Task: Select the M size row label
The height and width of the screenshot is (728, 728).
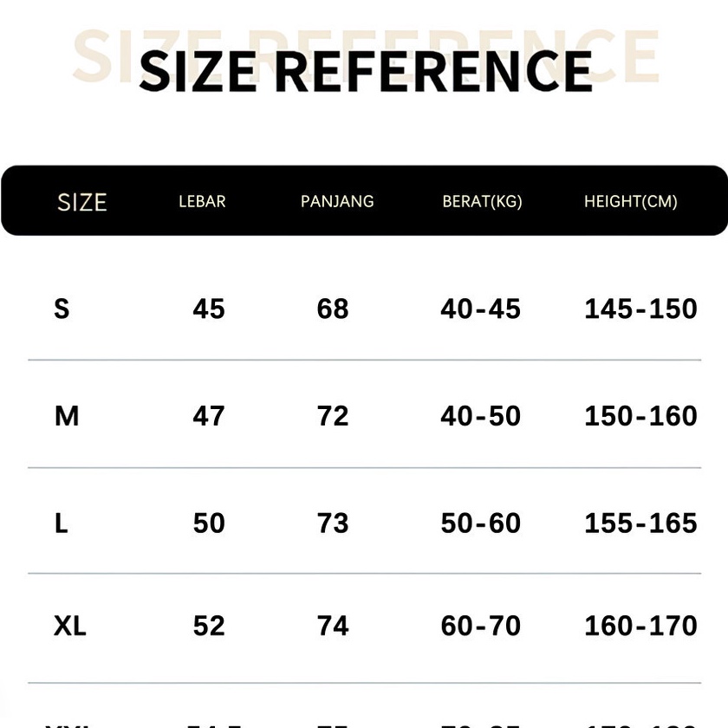Action: [67, 416]
